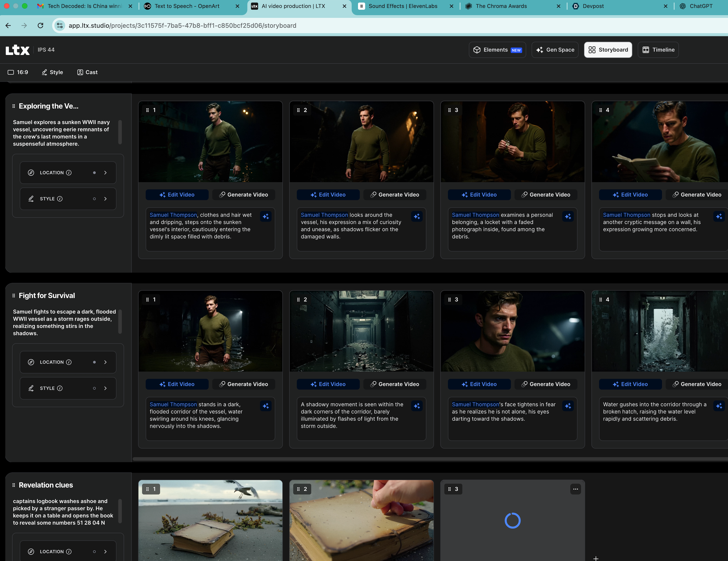Expand STYLE chevron in Fight for Survival scene
The image size is (728, 561).
[x=105, y=388]
